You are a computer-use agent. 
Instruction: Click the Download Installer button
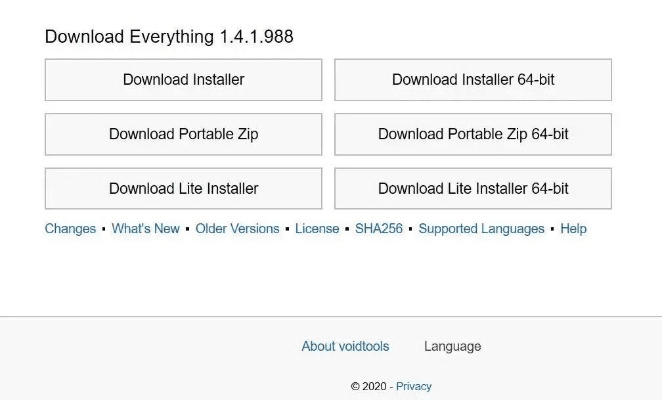[183, 80]
